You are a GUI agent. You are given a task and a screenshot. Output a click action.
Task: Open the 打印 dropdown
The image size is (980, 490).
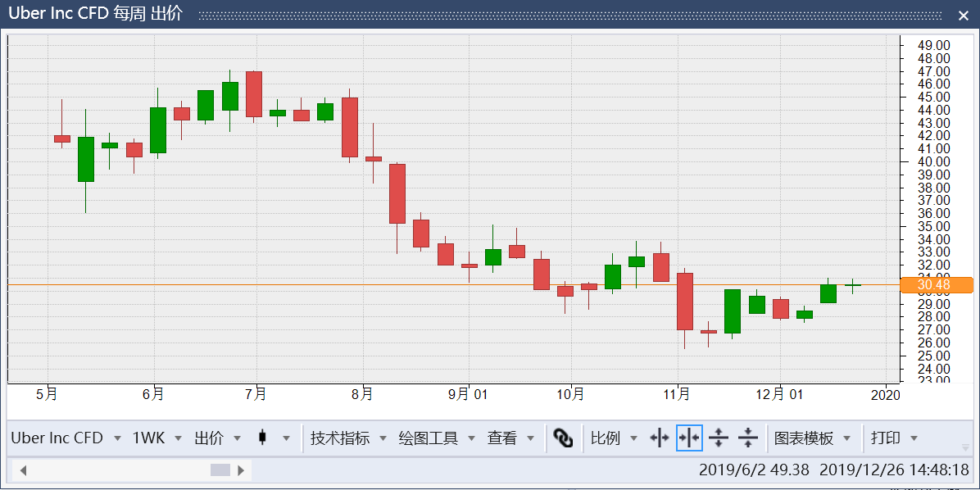coord(894,438)
